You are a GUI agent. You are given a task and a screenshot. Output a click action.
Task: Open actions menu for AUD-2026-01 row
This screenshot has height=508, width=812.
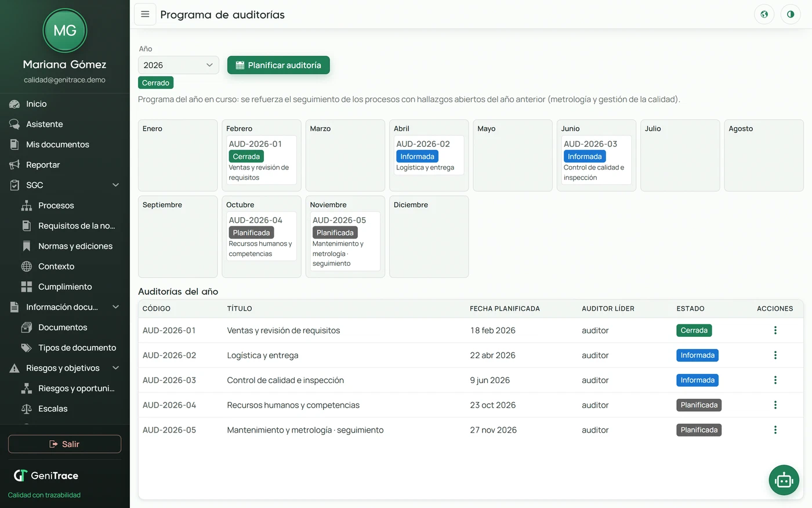click(x=775, y=330)
